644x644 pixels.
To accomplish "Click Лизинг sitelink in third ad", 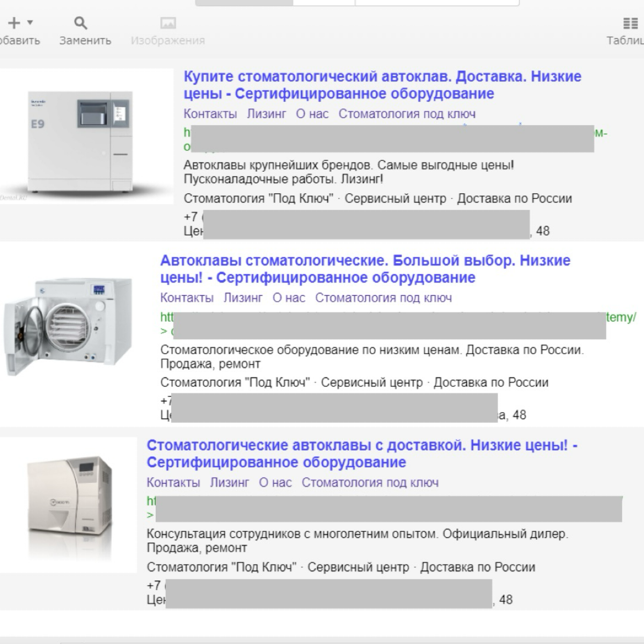I will tap(229, 482).
